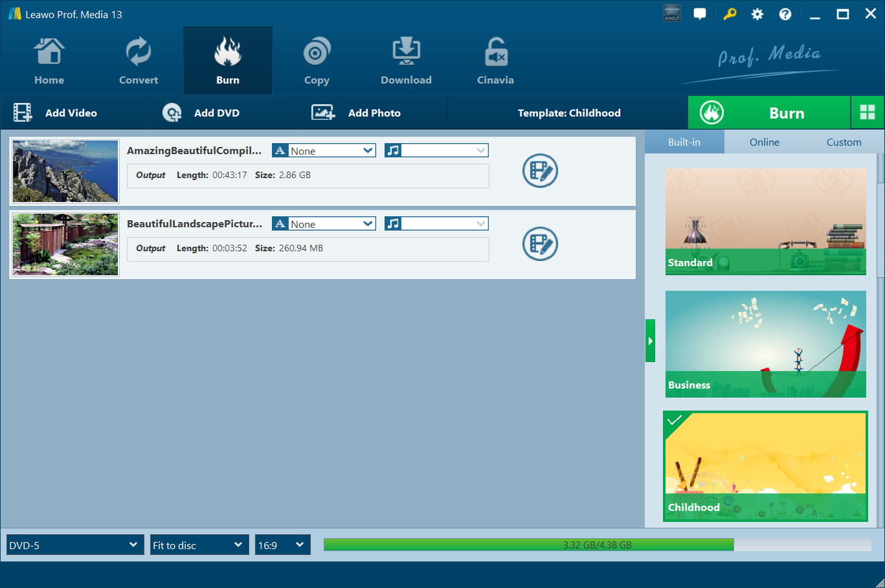Edit the BeautifulLandscapePictur video
885x588 pixels.
540,244
